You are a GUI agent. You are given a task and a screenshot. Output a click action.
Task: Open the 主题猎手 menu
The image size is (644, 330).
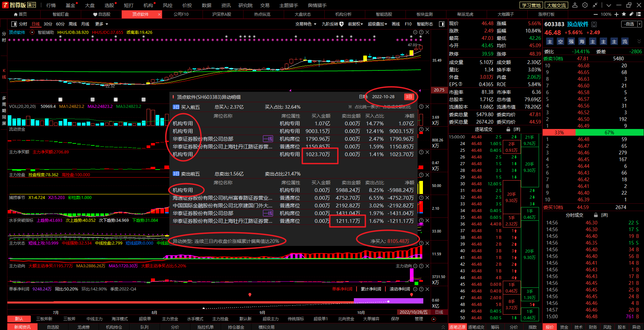pos(289,5)
